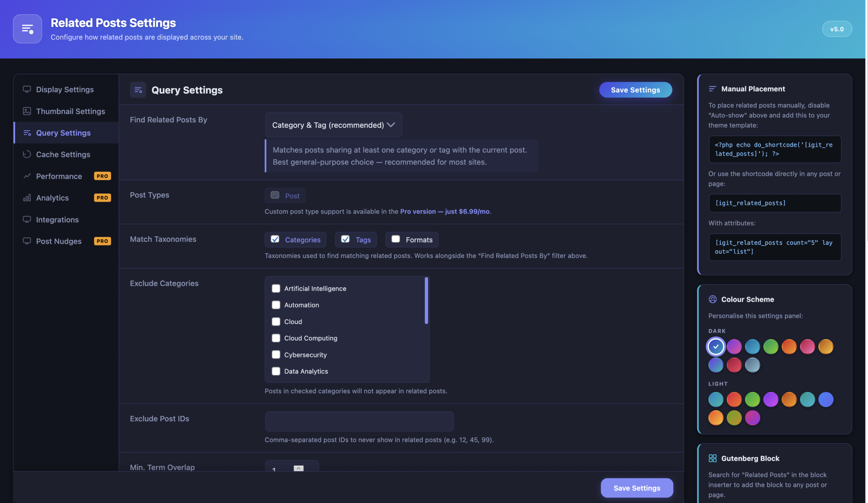This screenshot has width=868, height=503.
Task: Open the Post Nudges section
Action: tap(59, 241)
